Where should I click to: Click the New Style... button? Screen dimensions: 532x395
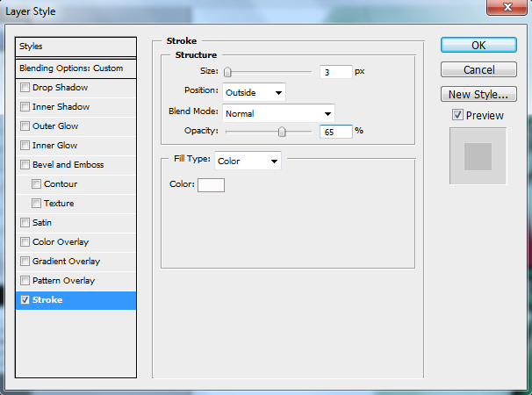[478, 94]
